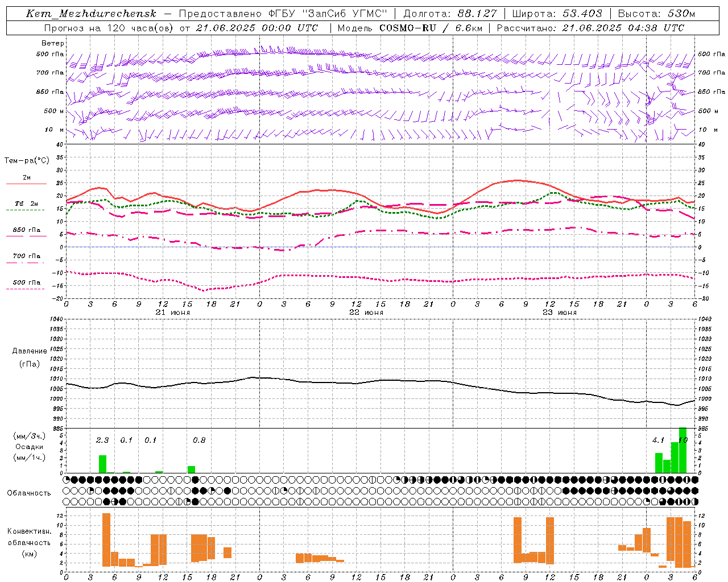Image resolution: width=728 pixels, height=582 pixels.
Task: Click the '2м' temperature legend entry
Action: [x=27, y=178]
